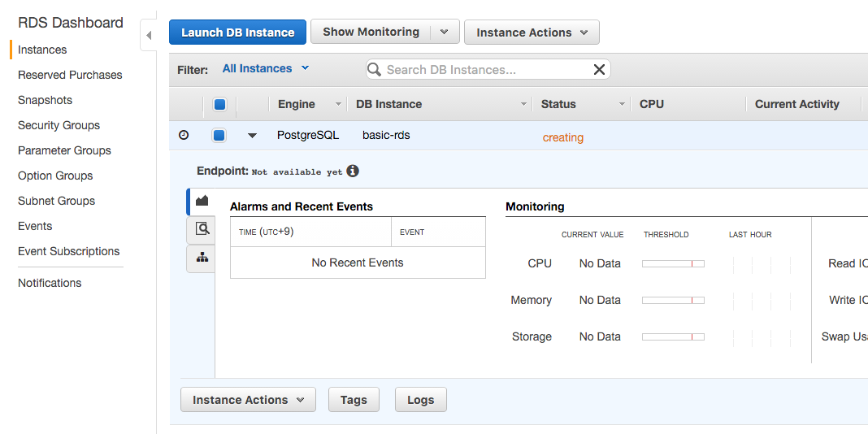The image size is (868, 434).
Task: Open the Show Monitoring dropdown arrow
Action: 445,32
